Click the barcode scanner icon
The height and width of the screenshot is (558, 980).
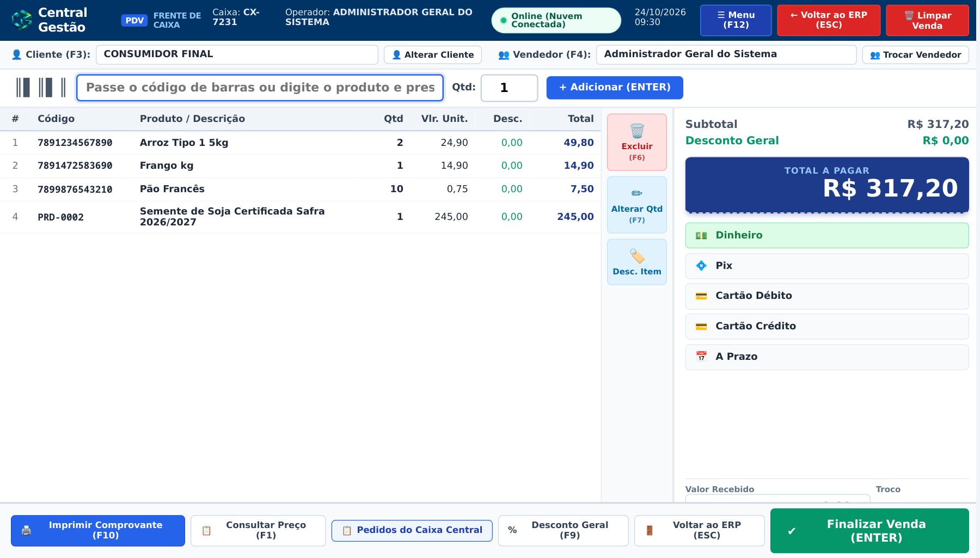click(x=41, y=87)
